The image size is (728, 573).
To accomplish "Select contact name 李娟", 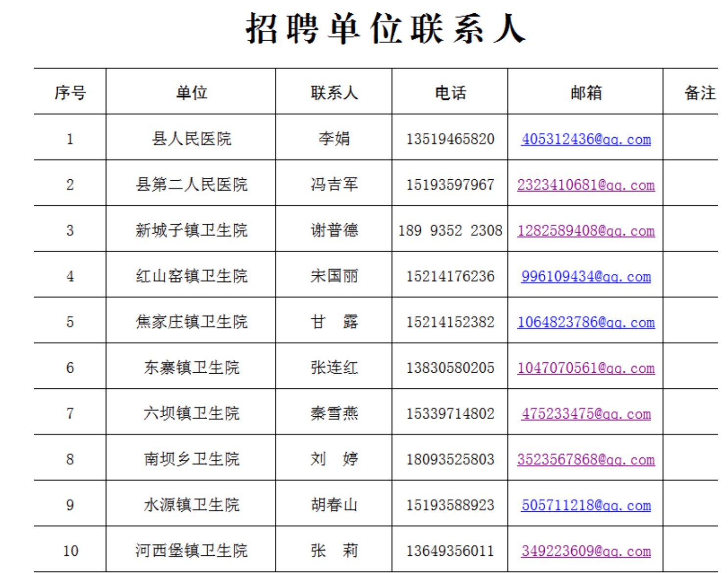I will [x=334, y=139].
